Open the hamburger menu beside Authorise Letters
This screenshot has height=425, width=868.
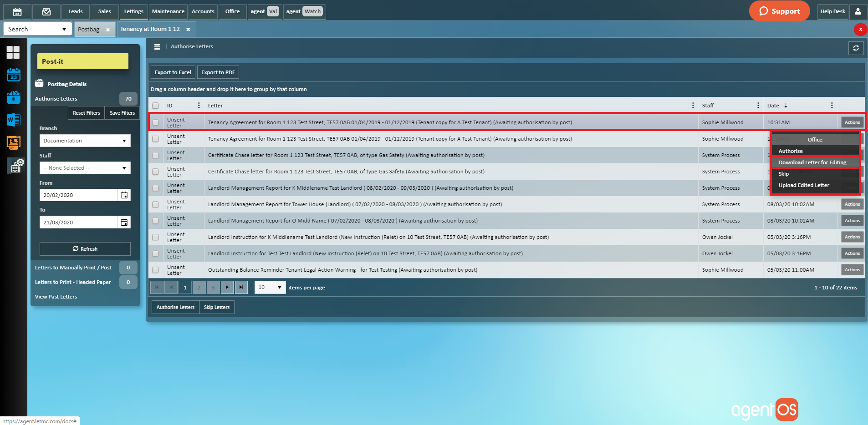pyautogui.click(x=157, y=47)
